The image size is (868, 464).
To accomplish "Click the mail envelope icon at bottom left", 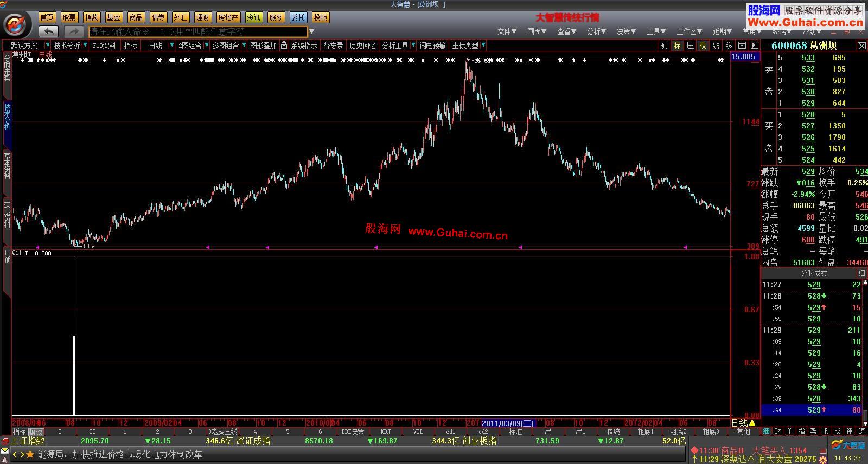I will pos(4,451).
